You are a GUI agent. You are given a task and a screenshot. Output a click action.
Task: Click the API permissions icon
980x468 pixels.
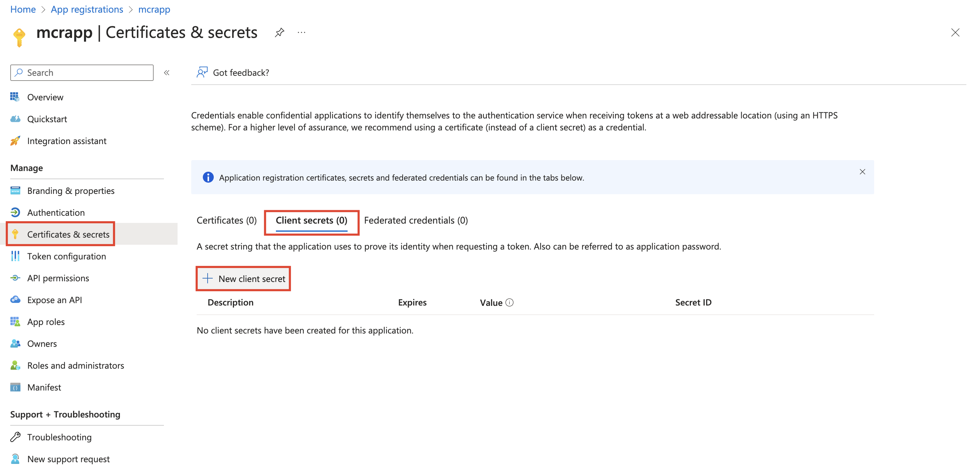click(x=15, y=278)
